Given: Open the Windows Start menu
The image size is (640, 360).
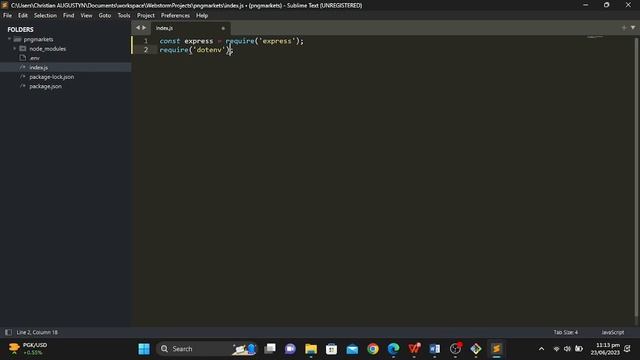Looking at the screenshot, I should coord(144,349).
